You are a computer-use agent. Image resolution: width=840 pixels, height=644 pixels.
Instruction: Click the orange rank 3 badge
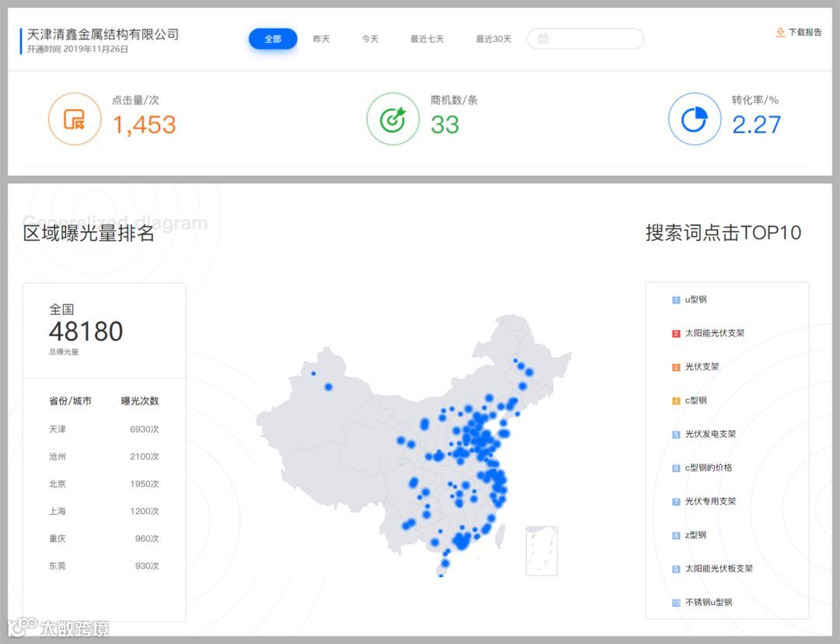pos(676,368)
